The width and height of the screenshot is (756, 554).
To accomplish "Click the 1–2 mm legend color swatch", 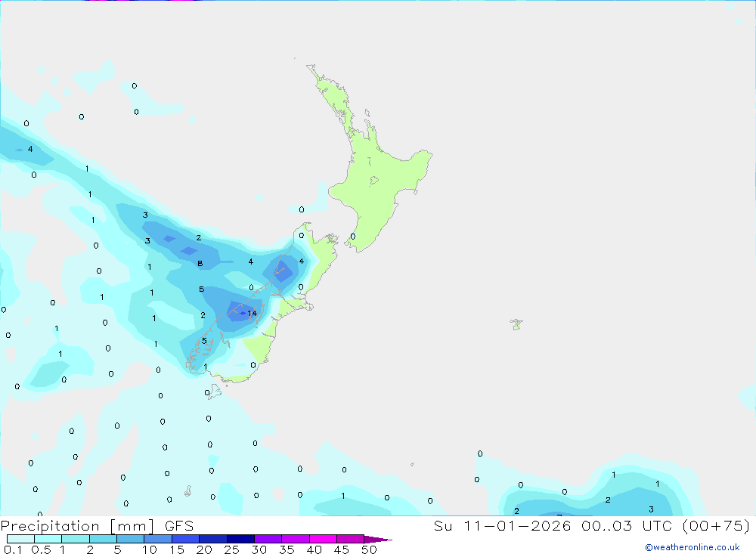I will pos(76,539).
